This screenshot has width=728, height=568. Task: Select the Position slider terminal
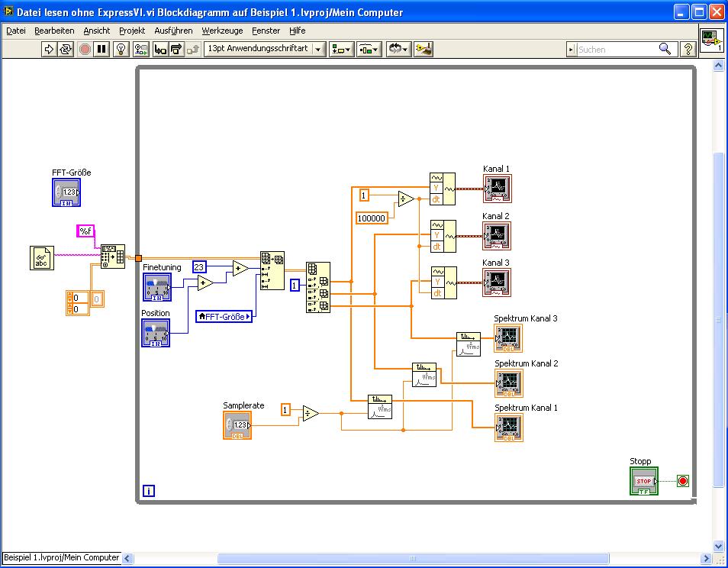[x=156, y=333]
